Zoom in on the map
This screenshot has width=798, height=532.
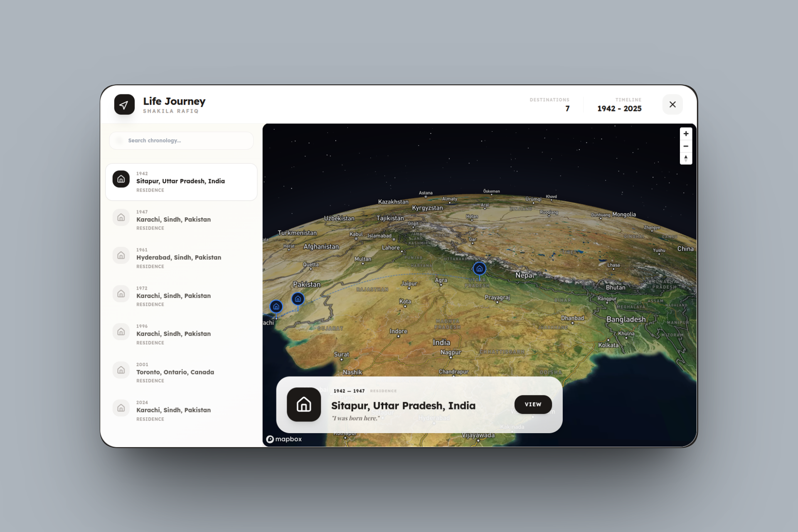686,134
